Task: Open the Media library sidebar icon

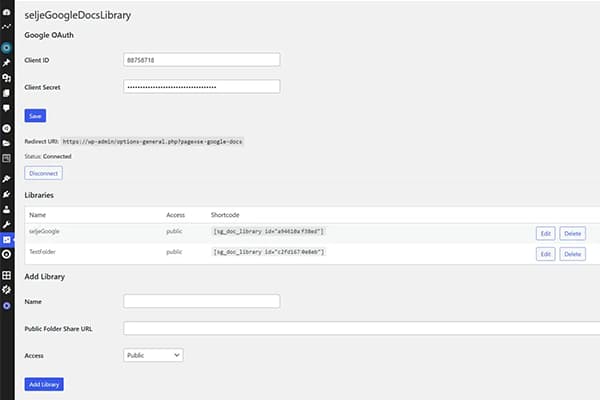Action: pos(6,77)
